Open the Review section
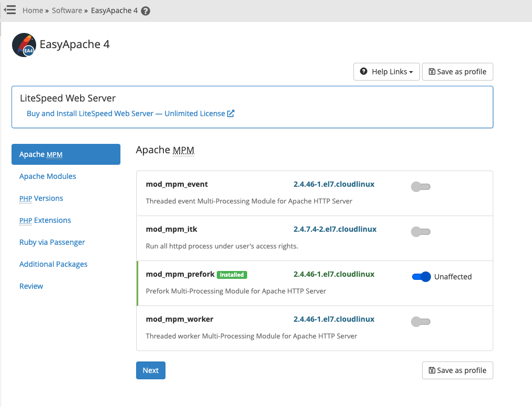This screenshot has height=407, width=532. point(31,286)
